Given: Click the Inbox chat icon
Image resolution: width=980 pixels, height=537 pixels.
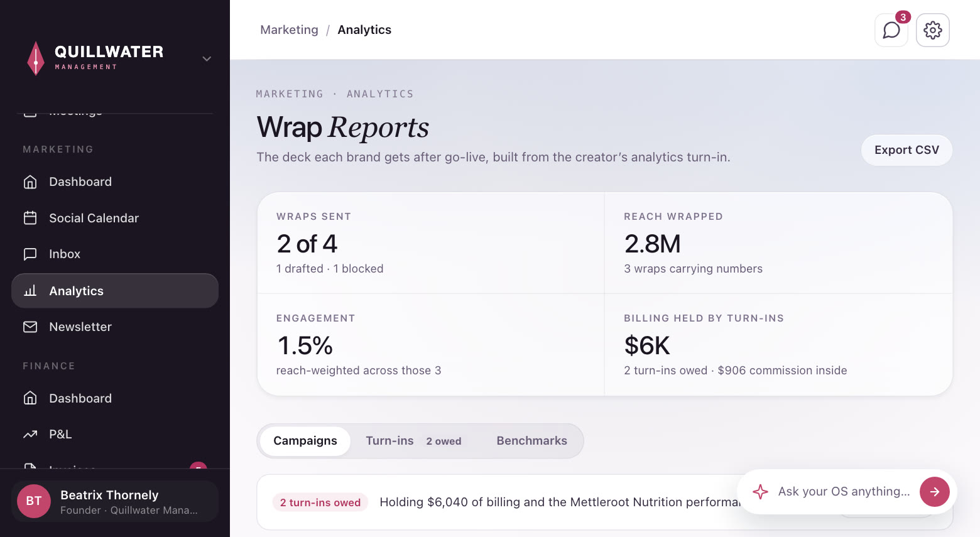Looking at the screenshot, I should [30, 254].
